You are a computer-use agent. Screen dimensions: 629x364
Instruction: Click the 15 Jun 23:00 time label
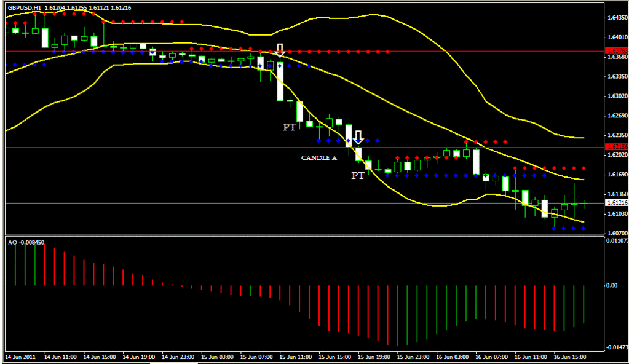coord(413,357)
